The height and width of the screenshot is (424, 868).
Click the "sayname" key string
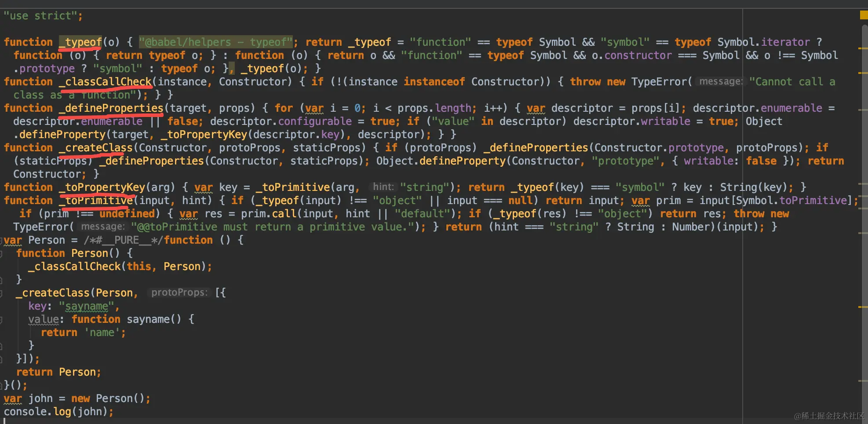(87, 306)
